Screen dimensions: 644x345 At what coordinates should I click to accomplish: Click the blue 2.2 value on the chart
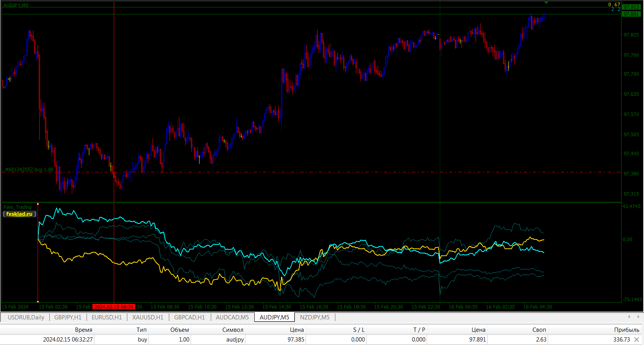pyautogui.click(x=616, y=9)
